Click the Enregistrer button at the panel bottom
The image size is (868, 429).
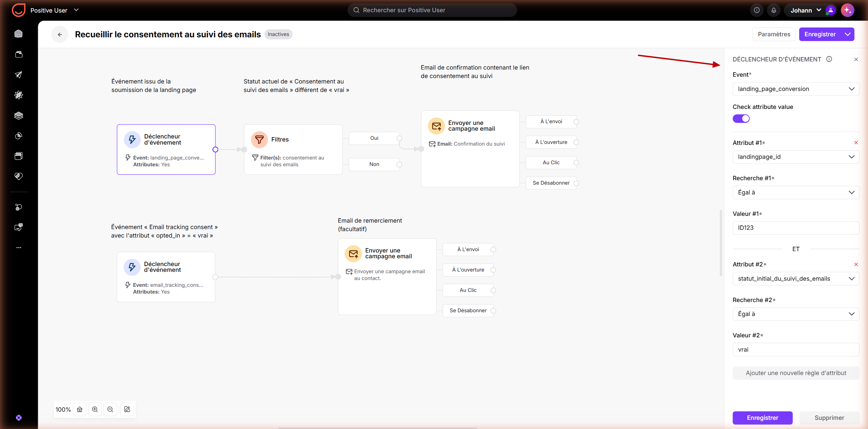tap(763, 418)
